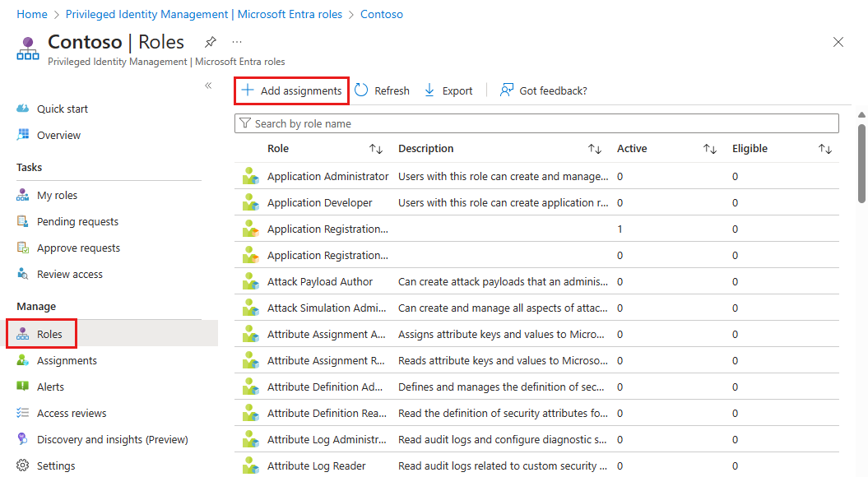The width and height of the screenshot is (868, 477).
Task: Sort the Active column
Action: click(709, 149)
